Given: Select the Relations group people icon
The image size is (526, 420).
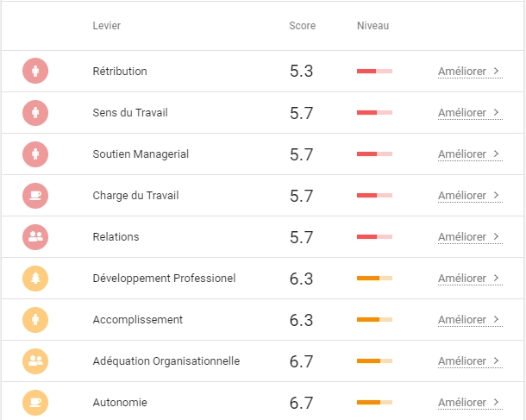Looking at the screenshot, I should pyautogui.click(x=35, y=237).
